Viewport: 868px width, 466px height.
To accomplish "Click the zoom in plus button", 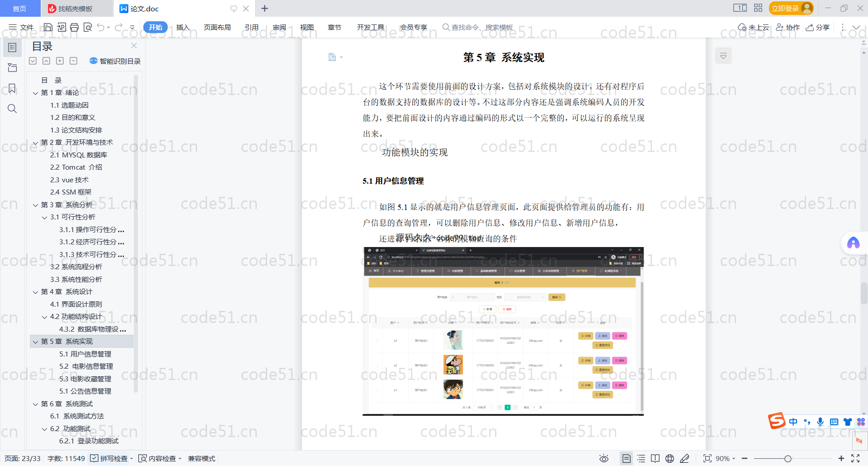I will point(841,458).
